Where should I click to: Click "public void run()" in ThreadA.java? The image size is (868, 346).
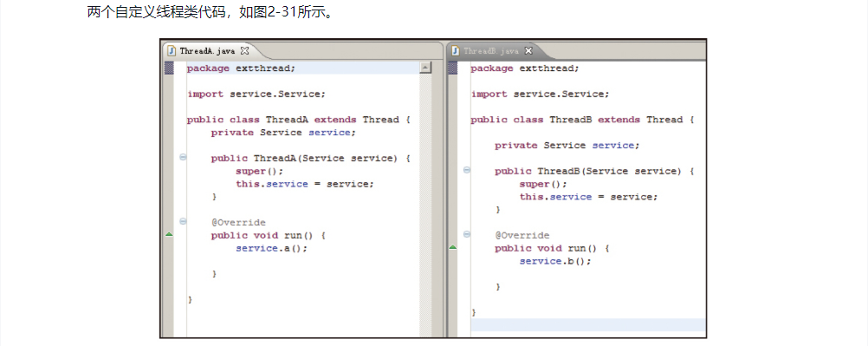(269, 235)
